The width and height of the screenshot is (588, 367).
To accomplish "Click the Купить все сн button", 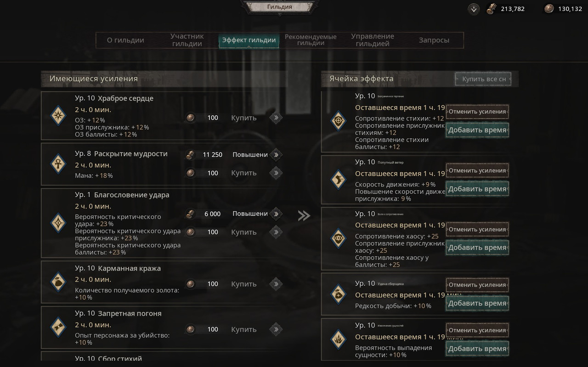I will (483, 79).
